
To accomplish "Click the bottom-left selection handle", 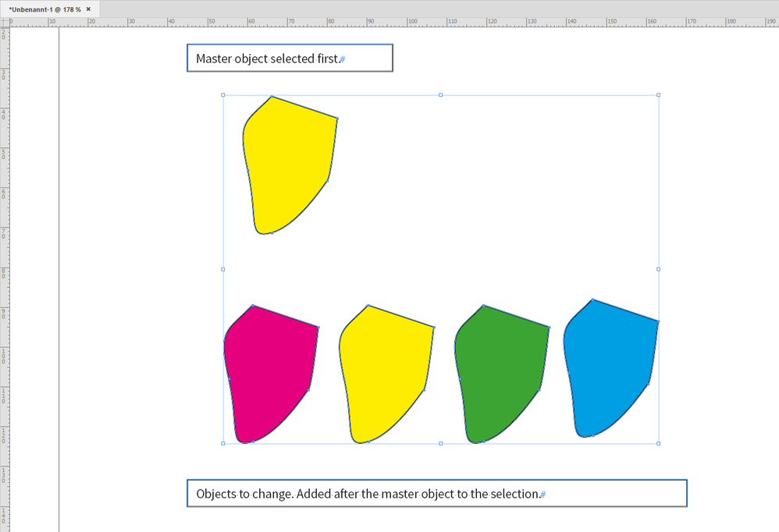I will (x=223, y=444).
